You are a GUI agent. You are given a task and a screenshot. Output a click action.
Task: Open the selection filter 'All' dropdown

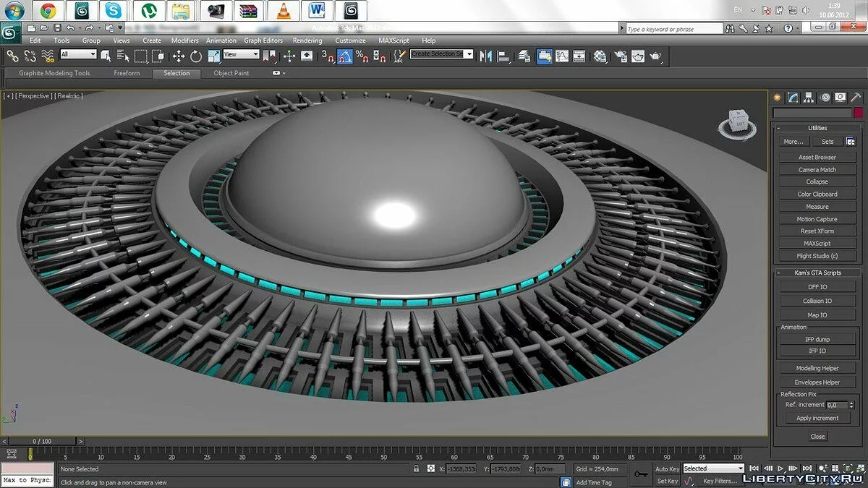click(78, 54)
